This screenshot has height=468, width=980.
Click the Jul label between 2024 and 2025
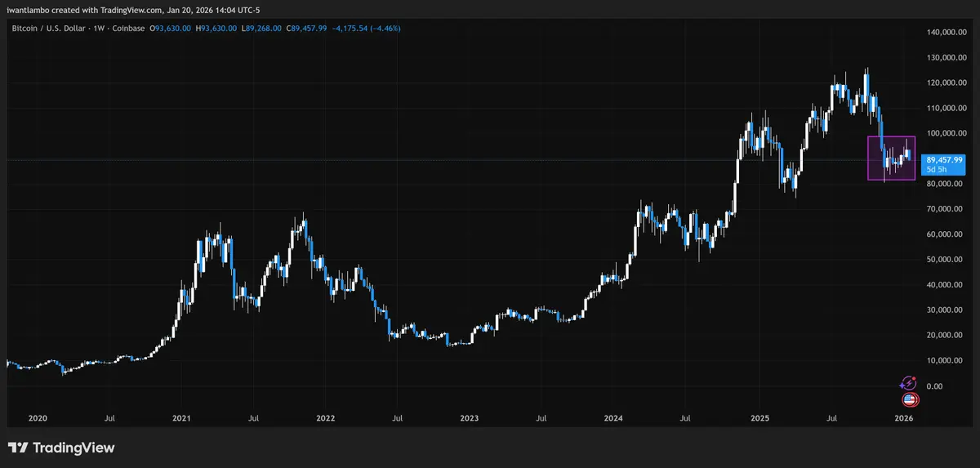685,418
